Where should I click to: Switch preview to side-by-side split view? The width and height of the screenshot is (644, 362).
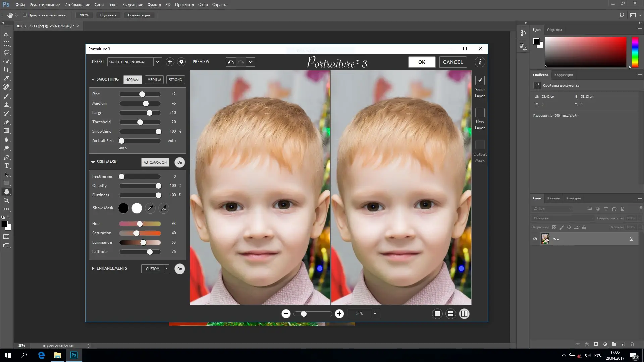[464, 314]
